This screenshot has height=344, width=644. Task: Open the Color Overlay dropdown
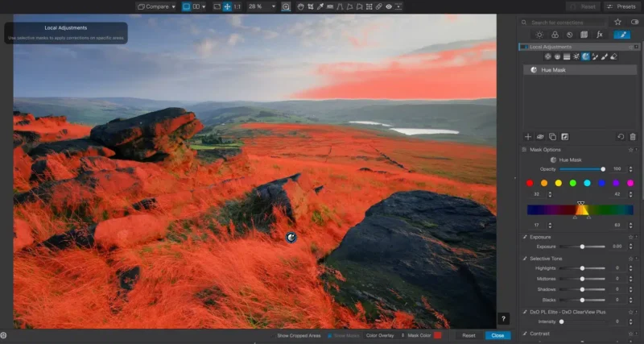[385, 336]
